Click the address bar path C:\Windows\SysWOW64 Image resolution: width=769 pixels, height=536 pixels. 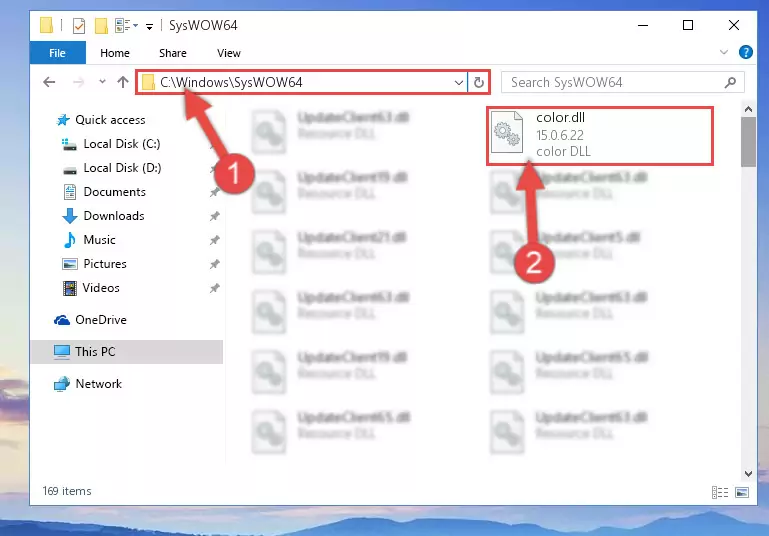pos(231,82)
